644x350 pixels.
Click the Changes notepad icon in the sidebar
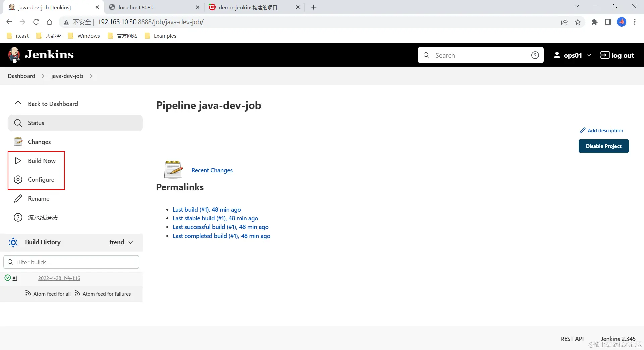[18, 142]
